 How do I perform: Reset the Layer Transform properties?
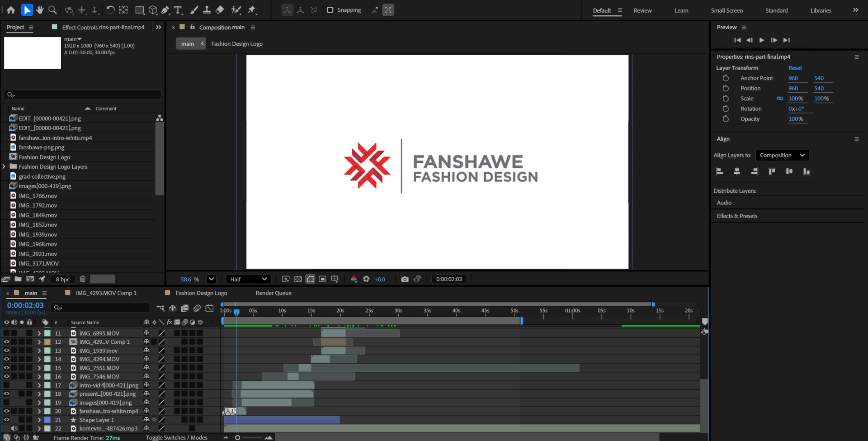[795, 68]
